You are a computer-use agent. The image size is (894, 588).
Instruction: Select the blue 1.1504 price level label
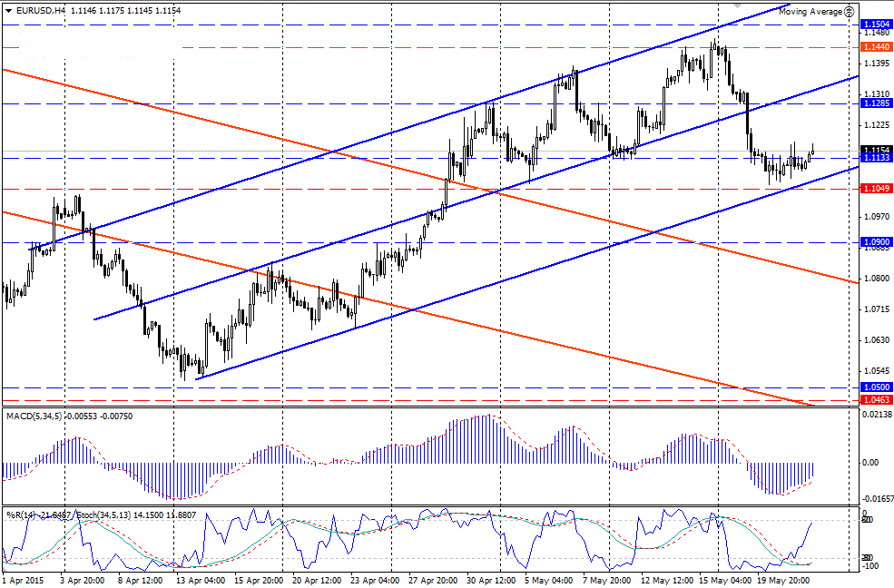[877, 24]
